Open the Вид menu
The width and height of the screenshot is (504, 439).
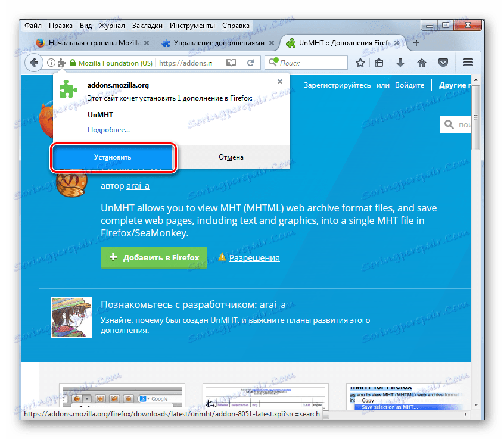click(x=86, y=26)
